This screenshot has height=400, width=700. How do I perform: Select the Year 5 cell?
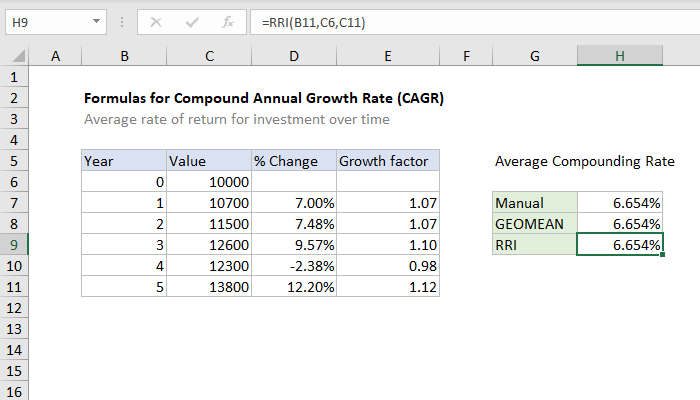(x=124, y=287)
